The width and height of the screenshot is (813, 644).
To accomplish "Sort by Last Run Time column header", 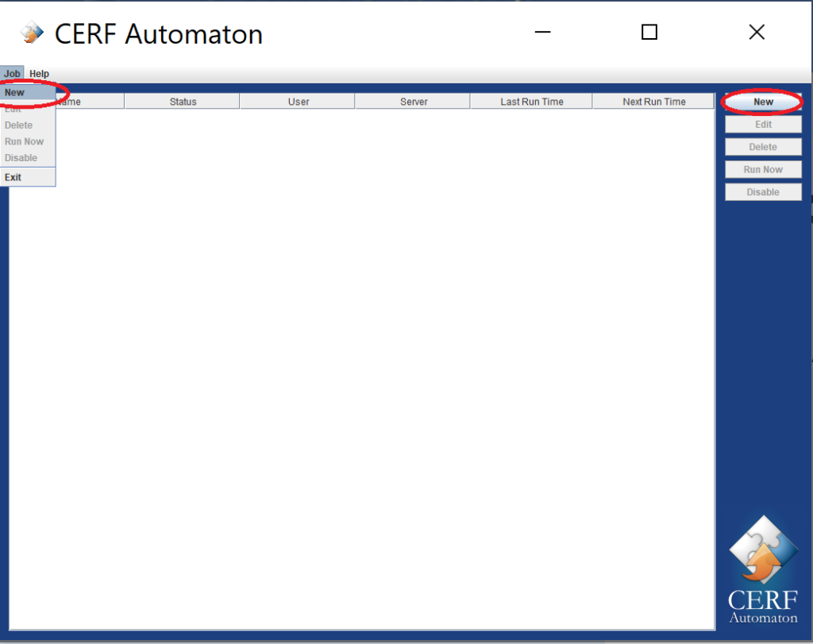I will point(532,102).
